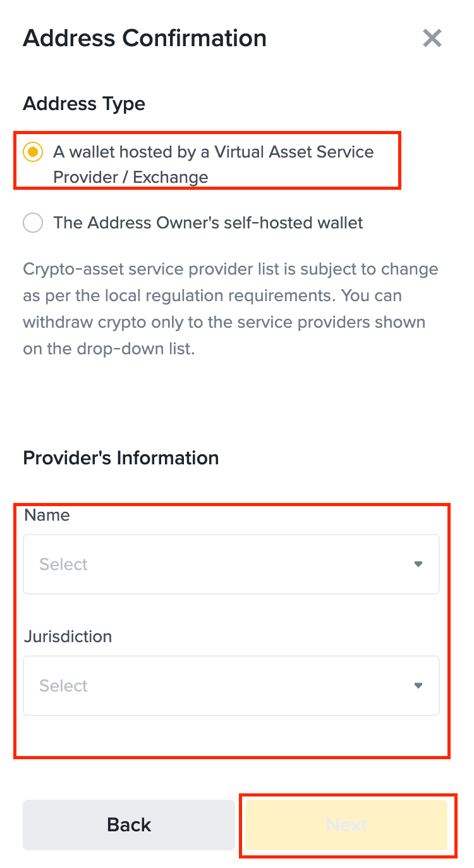Open the Jurisdiction dropdown

point(231,686)
